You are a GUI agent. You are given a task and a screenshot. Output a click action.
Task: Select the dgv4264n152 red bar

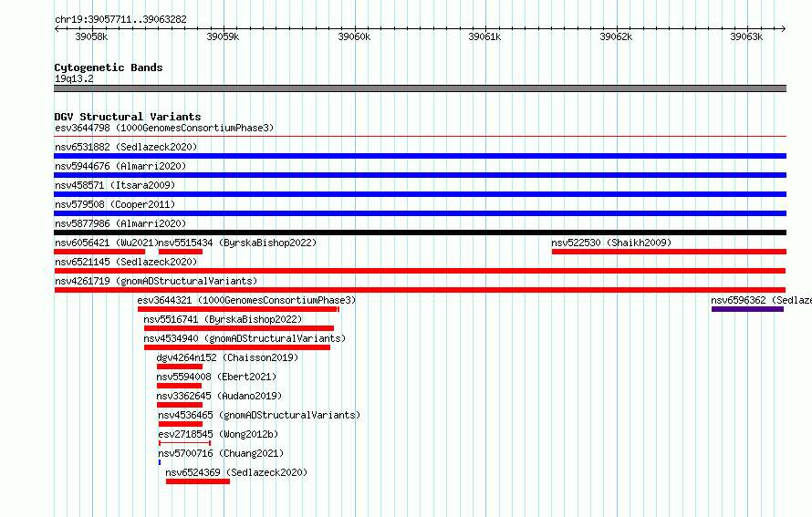(179, 367)
